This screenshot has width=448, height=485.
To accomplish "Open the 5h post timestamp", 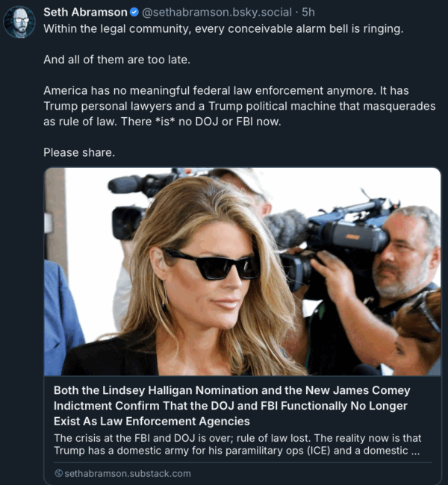I will [308, 13].
